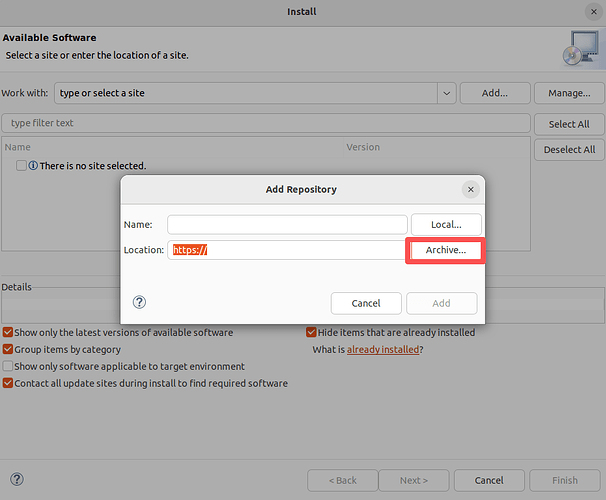This screenshot has width=606, height=500.
Task: Click 'Add...' button in Install window
Action: [x=495, y=93]
